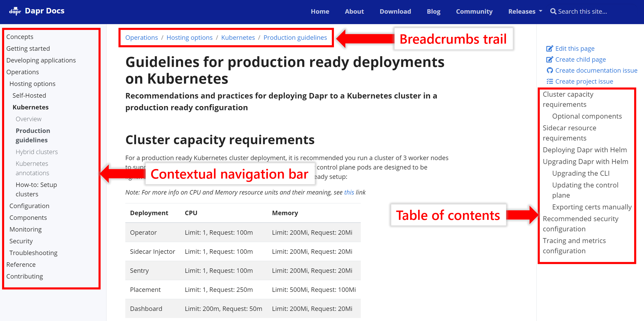This screenshot has width=644, height=321.
Task: Jump to Exporting certs manually
Action: point(592,207)
